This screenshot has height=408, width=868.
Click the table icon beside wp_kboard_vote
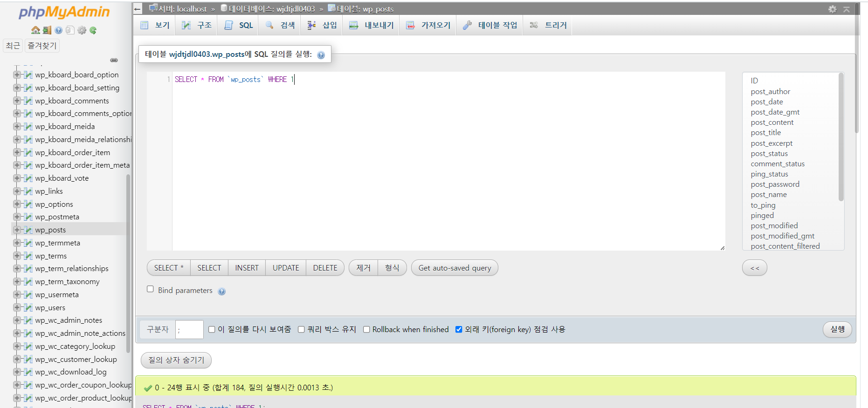pyautogui.click(x=28, y=178)
